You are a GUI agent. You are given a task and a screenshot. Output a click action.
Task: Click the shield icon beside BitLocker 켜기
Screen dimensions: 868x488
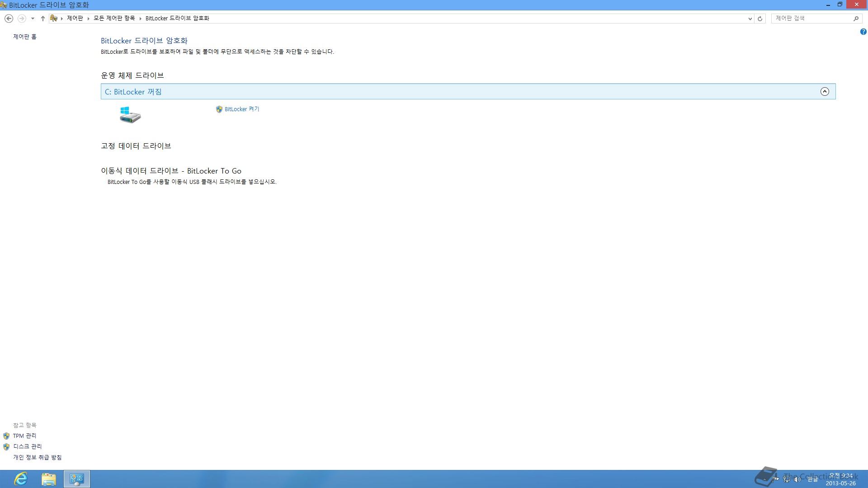pos(219,109)
